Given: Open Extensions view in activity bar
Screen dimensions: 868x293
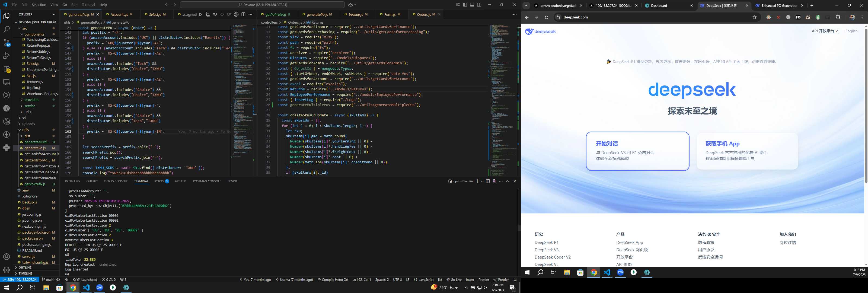Looking at the screenshot, I should (x=7, y=69).
